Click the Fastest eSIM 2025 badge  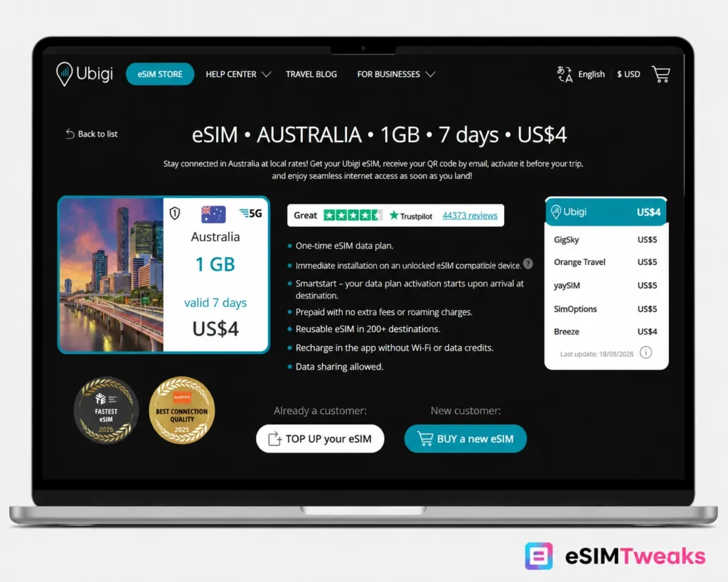pos(107,410)
